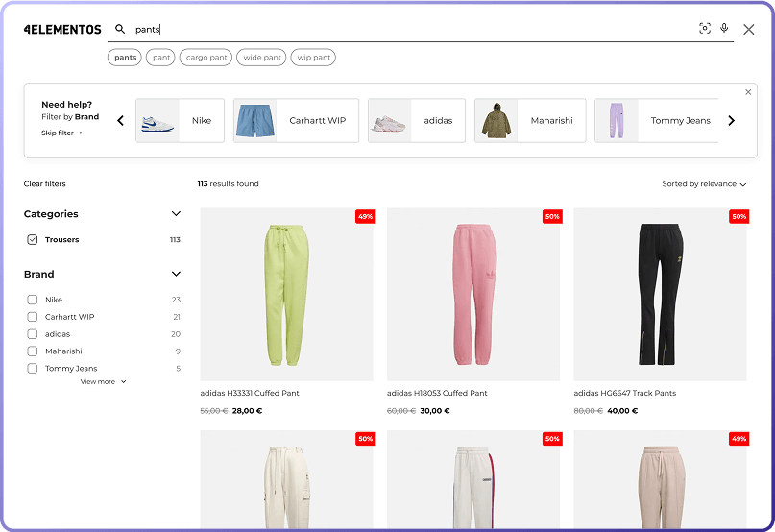Activate voice search microphone icon
The image size is (775, 532).
point(724,29)
